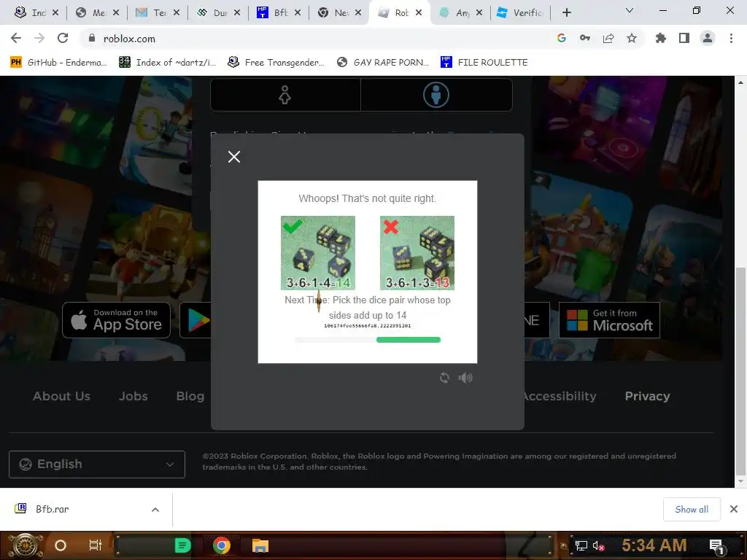
Task: Open the FILE ROULETTE bookmark
Action: tap(484, 63)
